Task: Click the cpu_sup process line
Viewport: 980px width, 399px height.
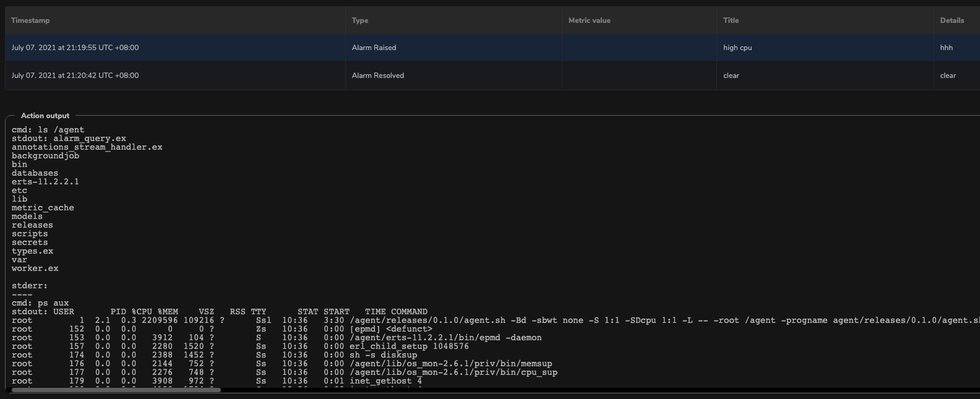Action: coord(285,372)
